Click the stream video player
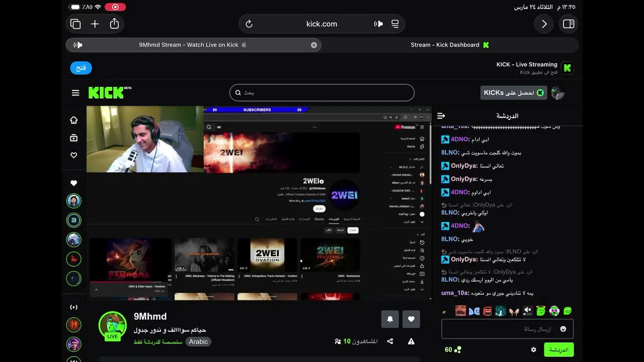Viewport: 644px width, 362px height. click(259, 203)
